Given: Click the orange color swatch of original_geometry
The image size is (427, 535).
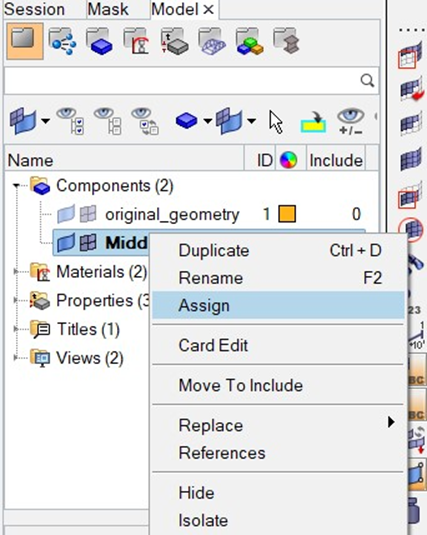Looking at the screenshot, I should pyautogui.click(x=287, y=214).
